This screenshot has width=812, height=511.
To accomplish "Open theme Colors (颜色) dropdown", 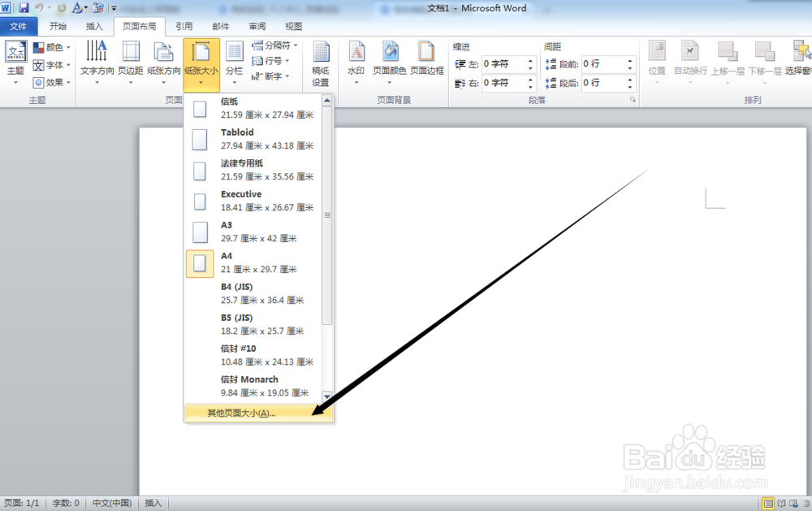I will coord(52,48).
